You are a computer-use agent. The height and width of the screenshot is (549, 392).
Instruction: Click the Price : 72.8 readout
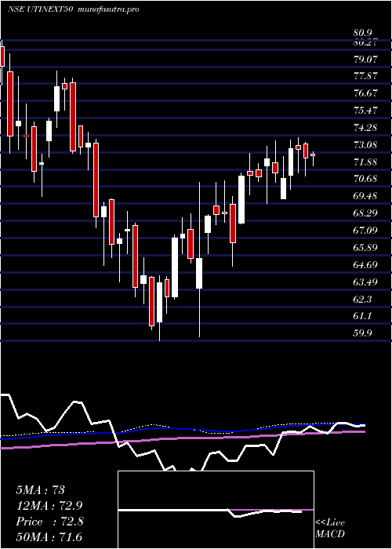coord(49,522)
